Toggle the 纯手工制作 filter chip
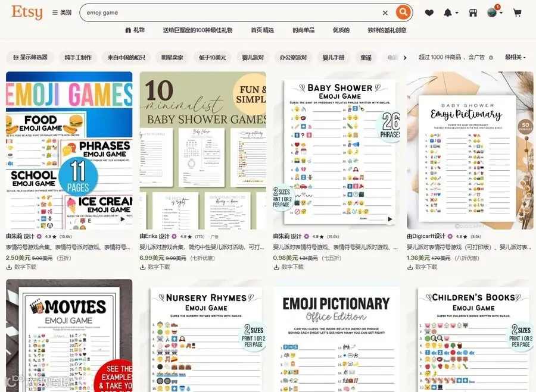This screenshot has height=392, width=536. click(78, 57)
